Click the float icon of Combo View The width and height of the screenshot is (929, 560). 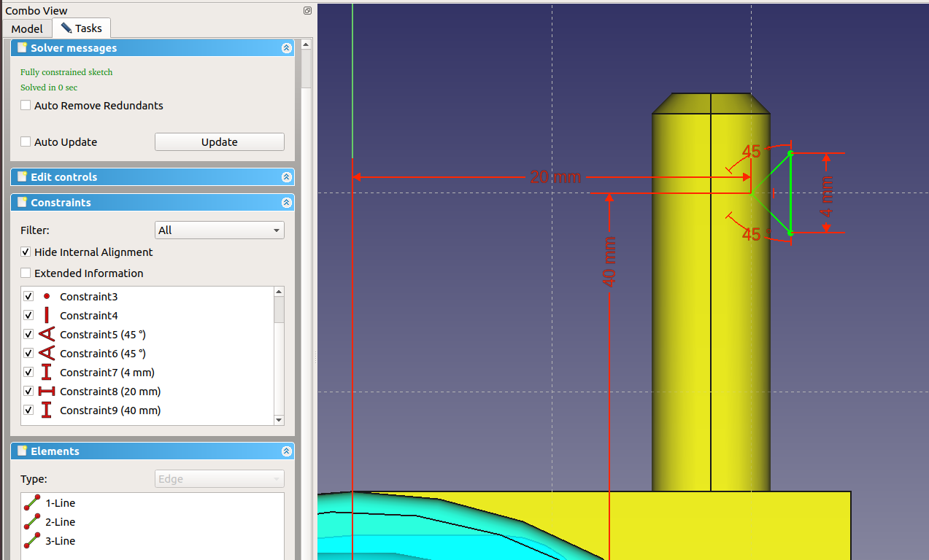(x=307, y=11)
